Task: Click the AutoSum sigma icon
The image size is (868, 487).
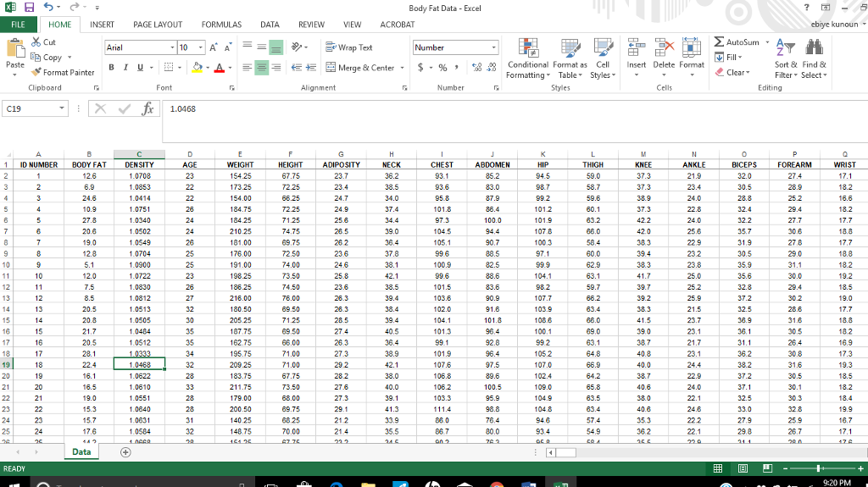Action: 719,42
